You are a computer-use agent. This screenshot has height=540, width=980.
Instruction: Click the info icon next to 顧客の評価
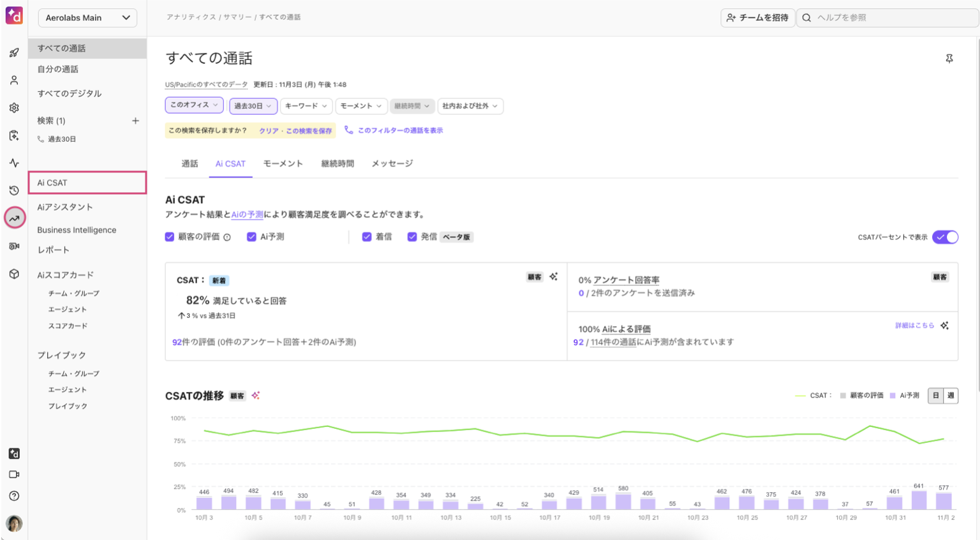227,237
